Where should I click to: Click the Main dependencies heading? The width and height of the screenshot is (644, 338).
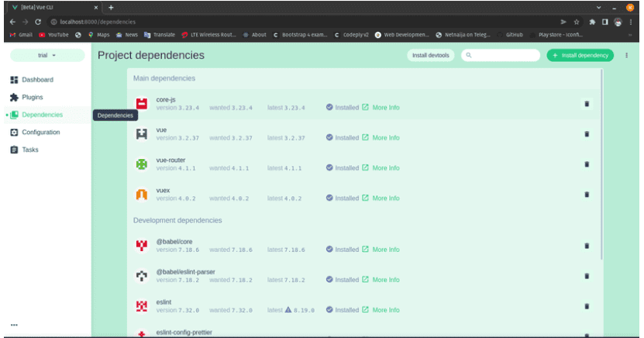(164, 78)
